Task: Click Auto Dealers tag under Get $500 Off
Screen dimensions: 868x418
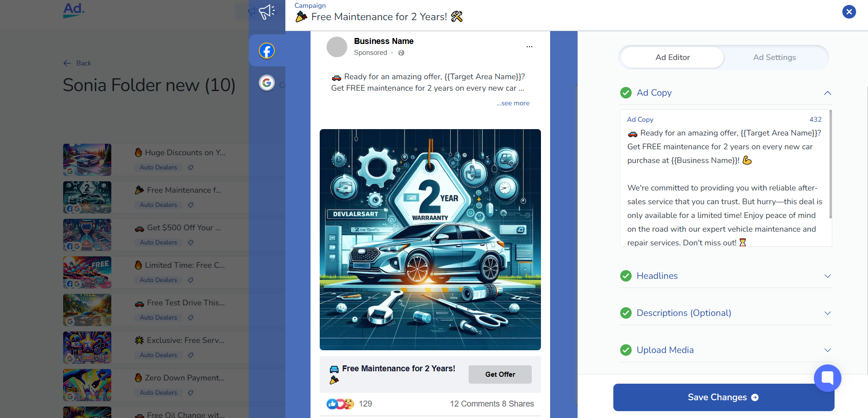Action: coord(158,243)
